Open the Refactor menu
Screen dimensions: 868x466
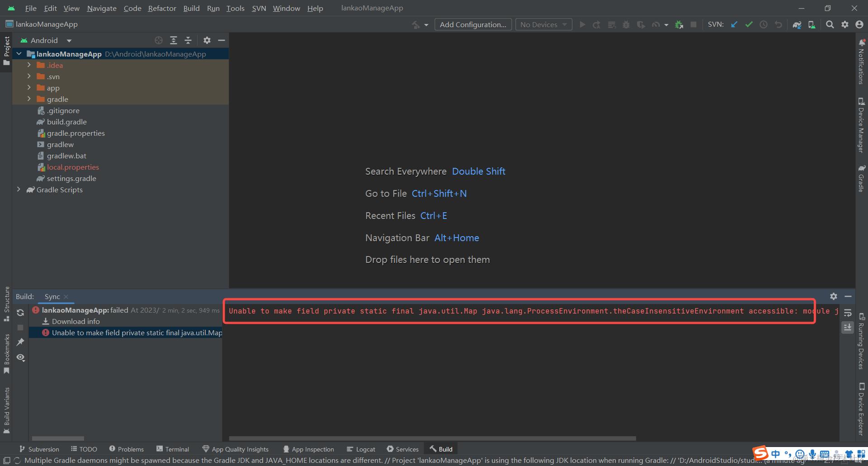click(162, 8)
